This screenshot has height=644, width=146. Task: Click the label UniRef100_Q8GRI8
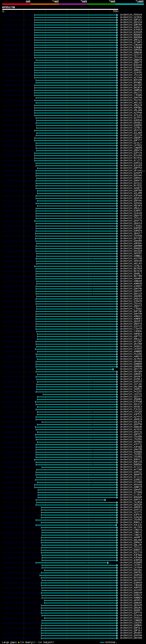coord(131,419)
